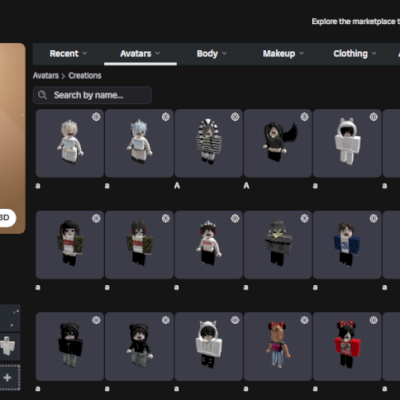
Task: Open settings gear on white bear-hood avatar card
Action: (374, 117)
